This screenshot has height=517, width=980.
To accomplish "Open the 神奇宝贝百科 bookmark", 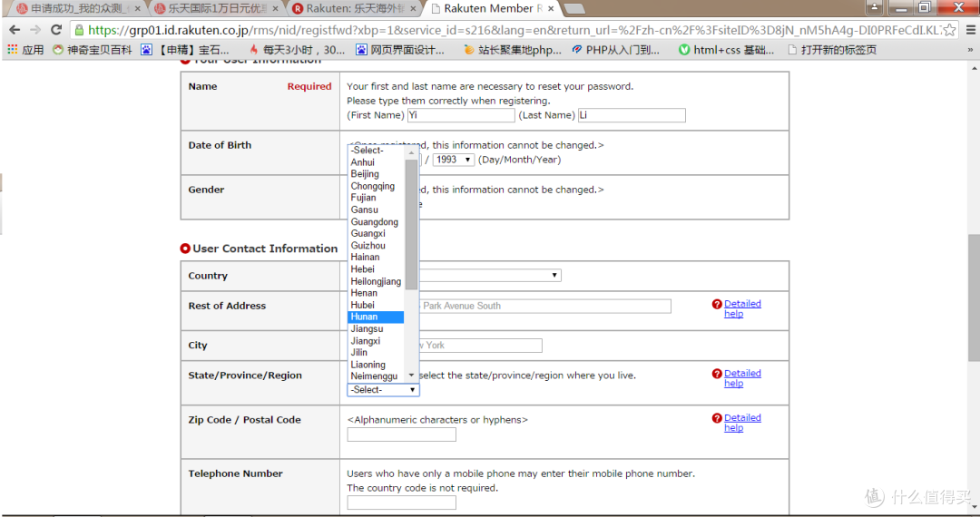I will (x=93, y=49).
